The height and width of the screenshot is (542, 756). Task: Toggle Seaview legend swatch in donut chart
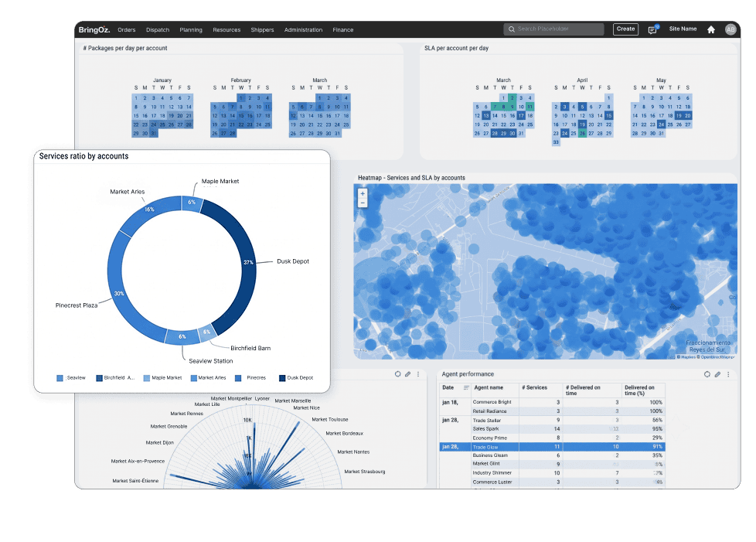[x=60, y=378]
